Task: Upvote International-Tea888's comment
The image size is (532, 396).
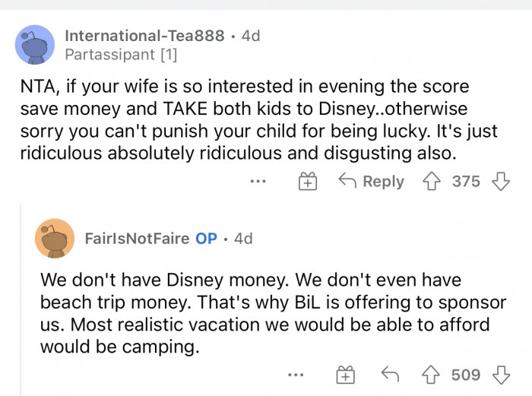Action: [x=433, y=182]
